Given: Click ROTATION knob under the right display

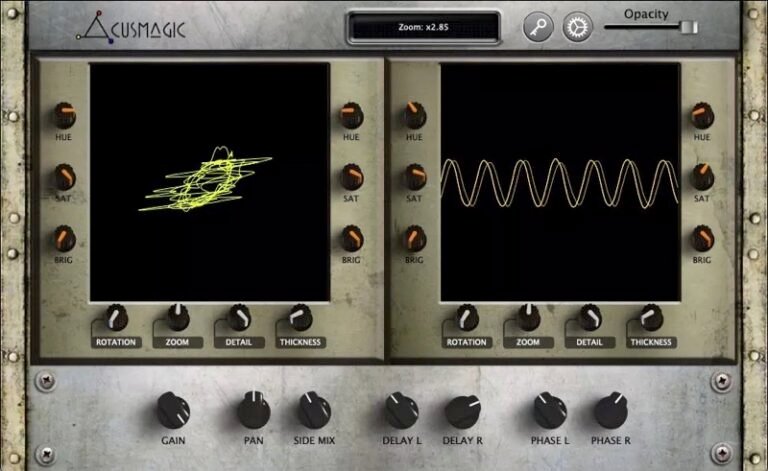Looking at the screenshot, I should tap(467, 318).
